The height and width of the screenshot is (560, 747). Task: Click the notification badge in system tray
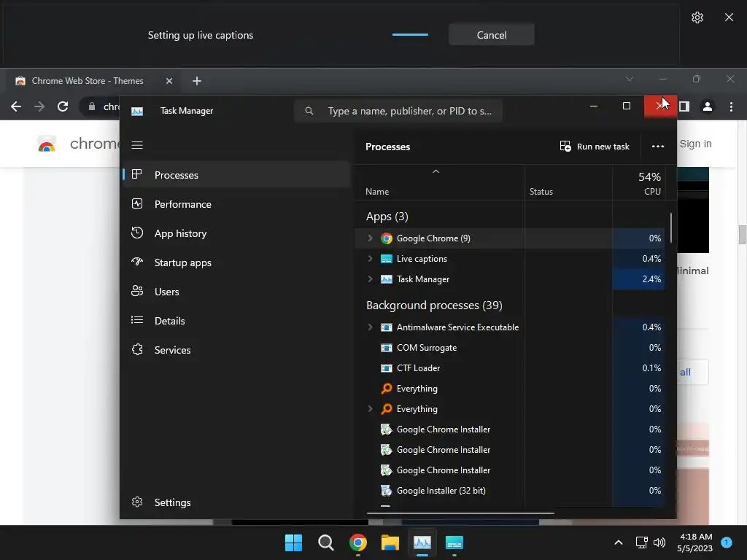[727, 542]
